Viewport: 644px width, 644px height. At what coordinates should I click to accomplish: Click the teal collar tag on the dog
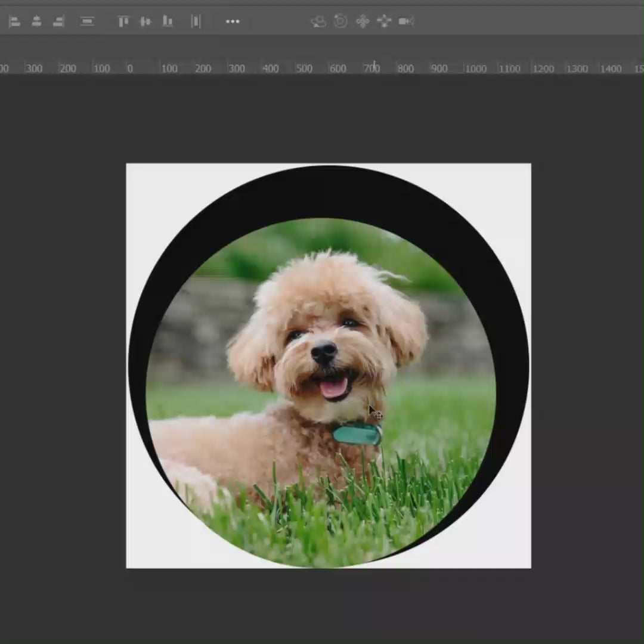(357, 434)
